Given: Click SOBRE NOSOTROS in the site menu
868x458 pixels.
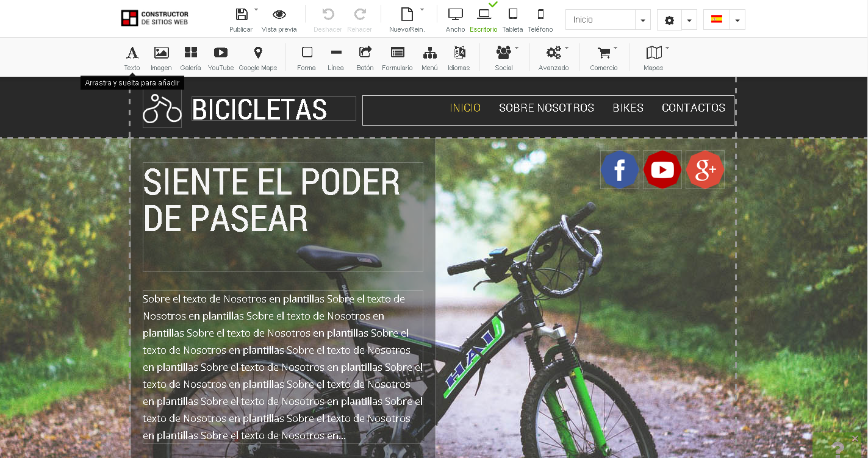Looking at the screenshot, I should click(547, 108).
